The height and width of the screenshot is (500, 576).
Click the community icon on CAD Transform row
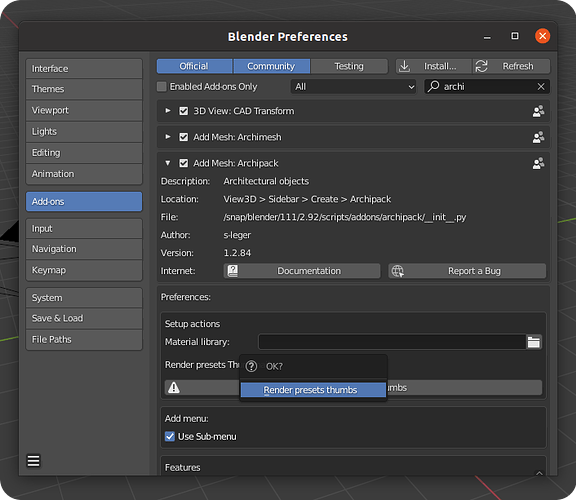pos(538,111)
